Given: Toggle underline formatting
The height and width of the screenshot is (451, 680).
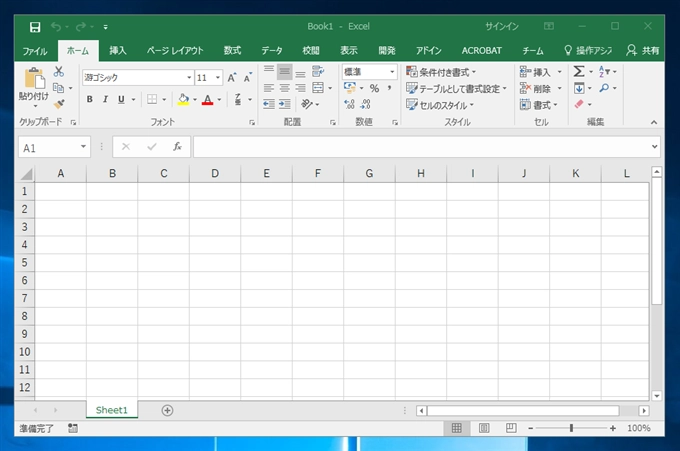Looking at the screenshot, I should click(x=121, y=99).
